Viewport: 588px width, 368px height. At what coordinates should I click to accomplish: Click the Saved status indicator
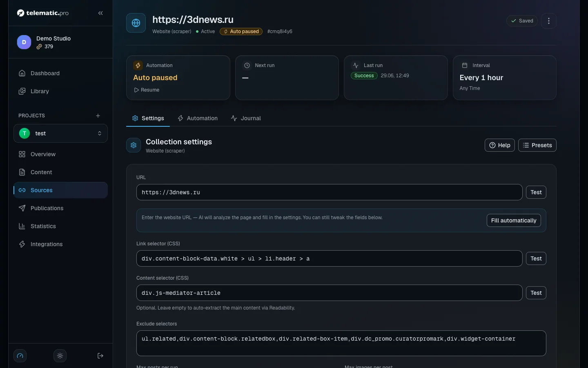tap(522, 21)
